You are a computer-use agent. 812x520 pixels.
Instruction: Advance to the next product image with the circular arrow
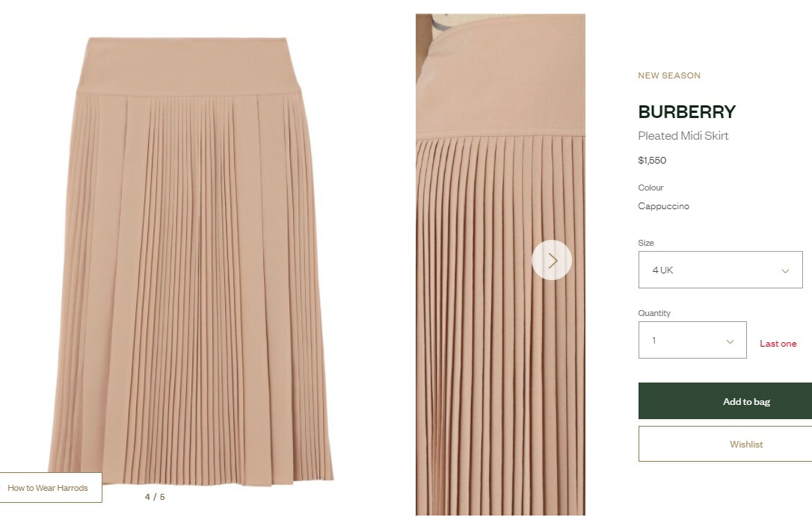pyautogui.click(x=552, y=260)
